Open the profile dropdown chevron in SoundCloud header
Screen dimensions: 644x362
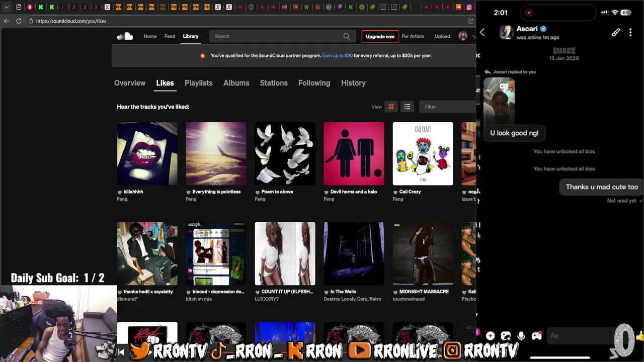point(473,36)
